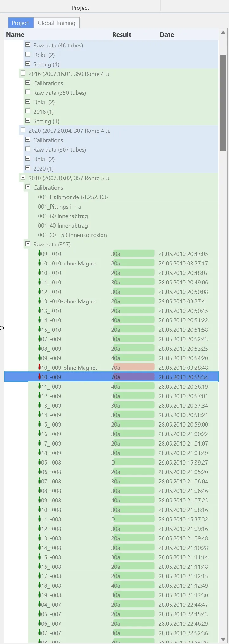
Task: Click the tube icon next to 07_-007
Action: (40, 633)
